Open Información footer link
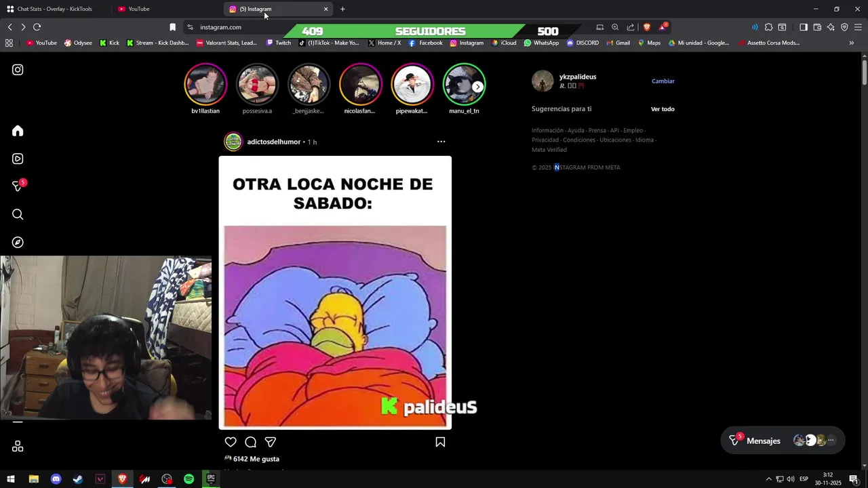Image resolution: width=868 pixels, height=488 pixels. pos(547,130)
